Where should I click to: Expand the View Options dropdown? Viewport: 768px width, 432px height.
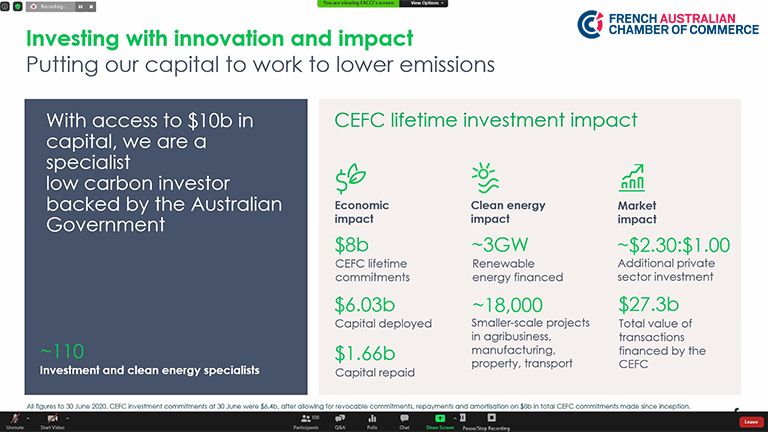click(x=424, y=3)
